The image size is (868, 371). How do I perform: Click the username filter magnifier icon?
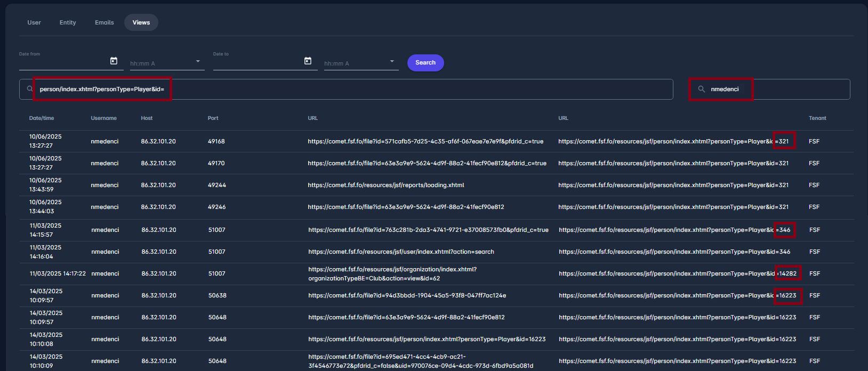(x=701, y=89)
